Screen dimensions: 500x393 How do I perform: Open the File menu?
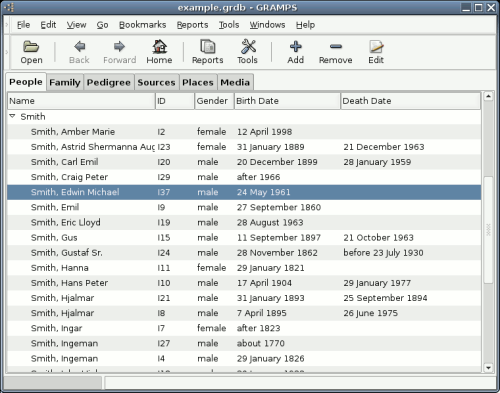(23, 25)
